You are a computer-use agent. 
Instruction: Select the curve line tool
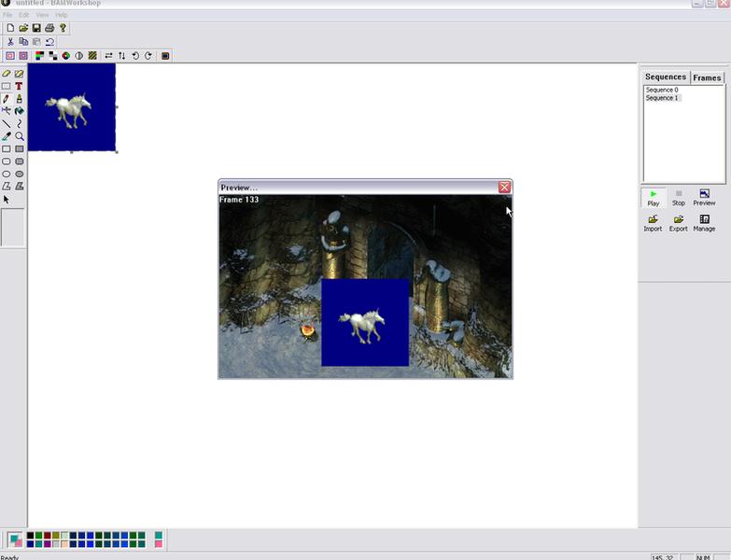tap(19, 124)
